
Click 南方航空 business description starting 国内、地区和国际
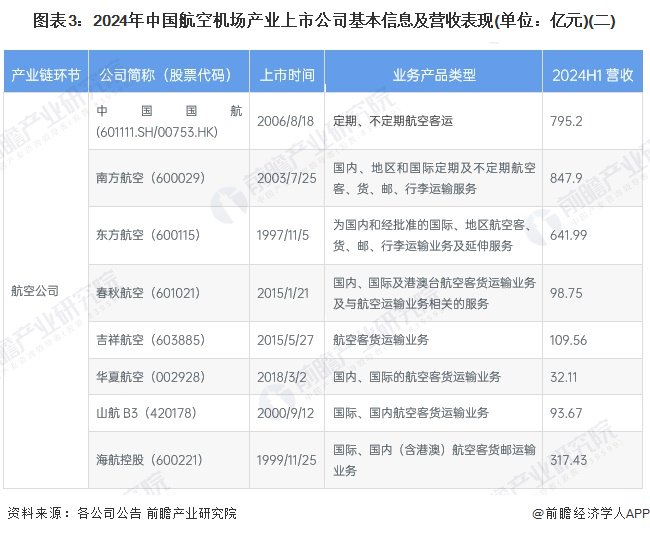(x=434, y=178)
